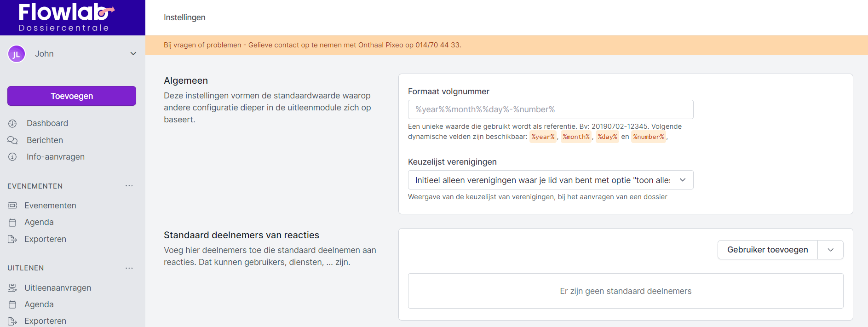The image size is (868, 327).
Task: Click the JL user avatar
Action: [17, 54]
